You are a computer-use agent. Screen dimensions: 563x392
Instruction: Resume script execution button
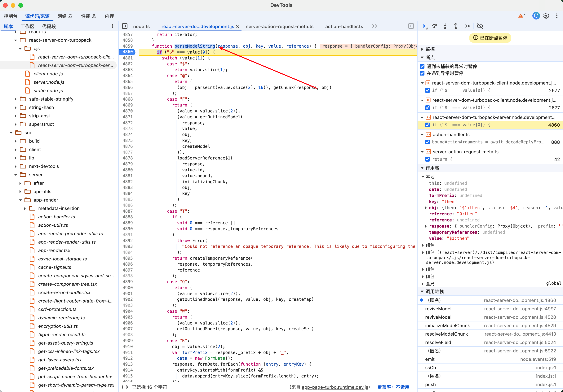[423, 26]
